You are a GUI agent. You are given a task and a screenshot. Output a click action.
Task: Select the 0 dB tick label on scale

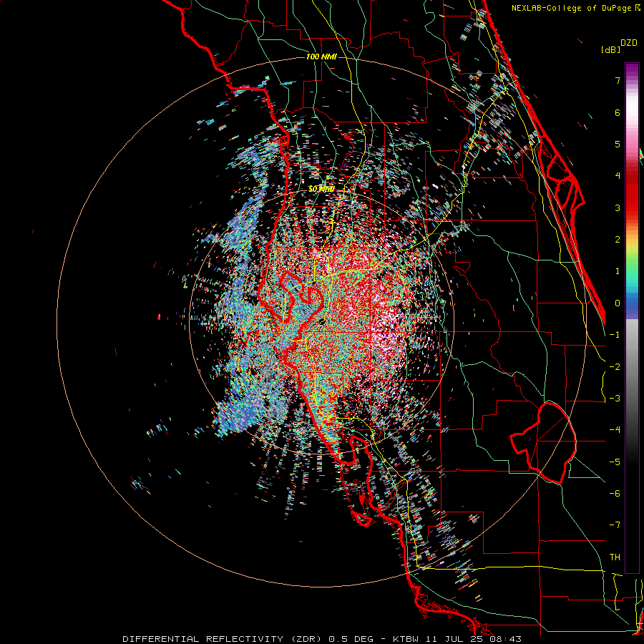(618, 303)
